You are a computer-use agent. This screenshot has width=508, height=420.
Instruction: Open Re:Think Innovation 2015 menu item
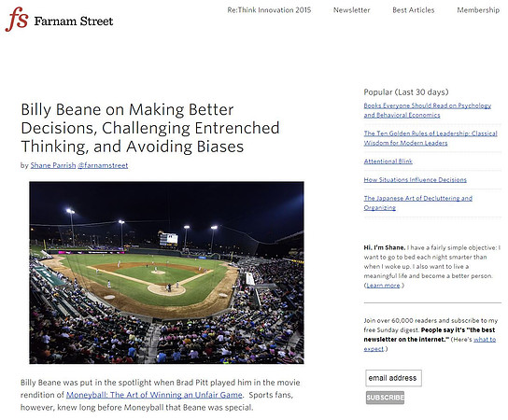[x=269, y=10]
